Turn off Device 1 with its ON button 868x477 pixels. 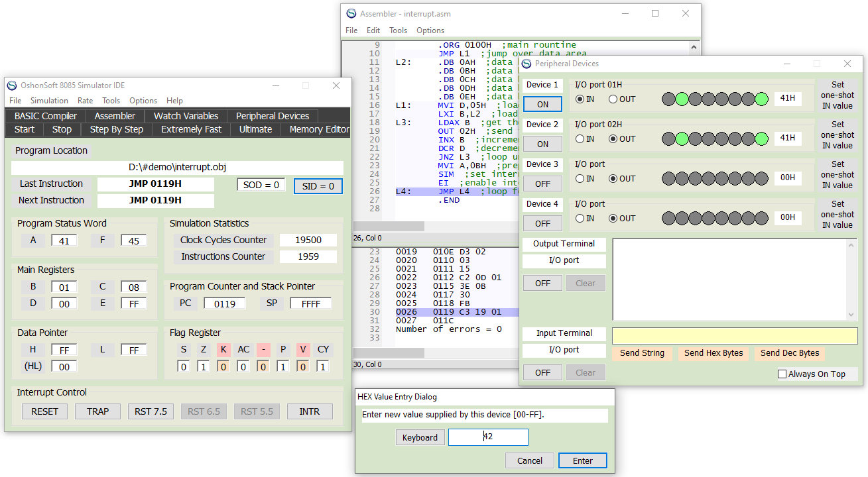coord(543,104)
